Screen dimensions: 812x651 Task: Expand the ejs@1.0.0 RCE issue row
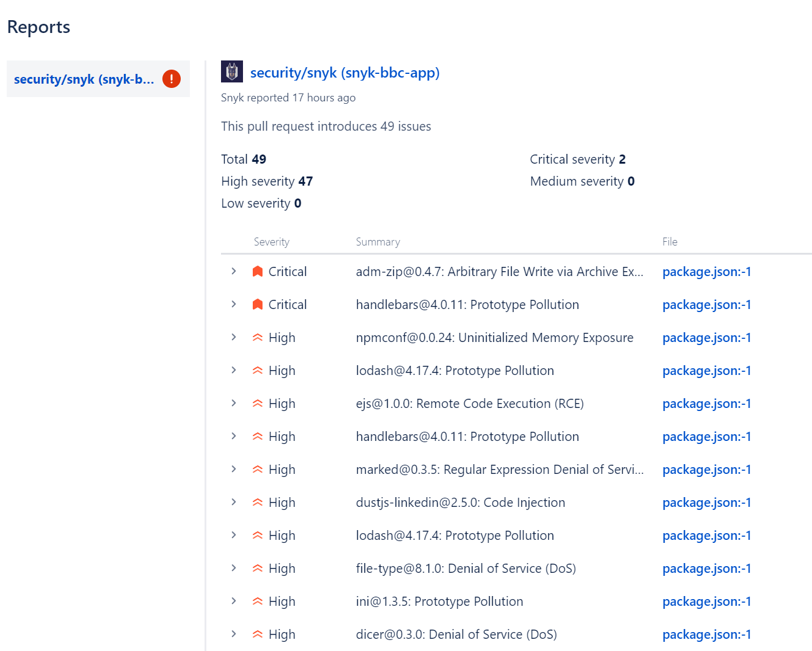(x=233, y=403)
